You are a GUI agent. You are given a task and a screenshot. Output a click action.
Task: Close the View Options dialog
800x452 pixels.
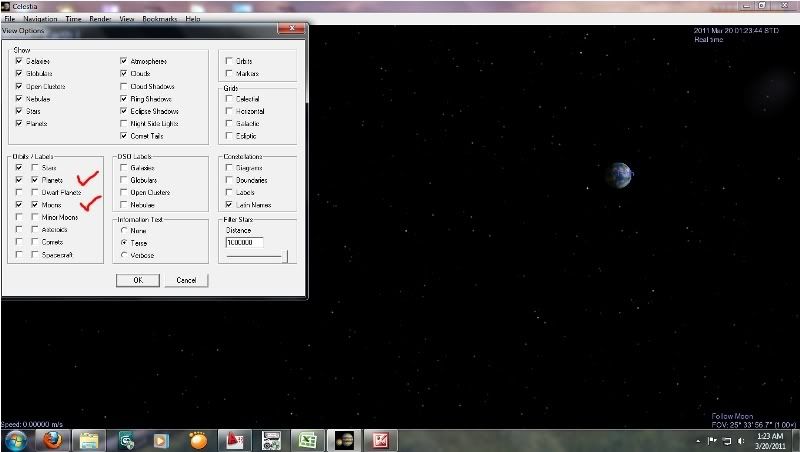(x=291, y=28)
